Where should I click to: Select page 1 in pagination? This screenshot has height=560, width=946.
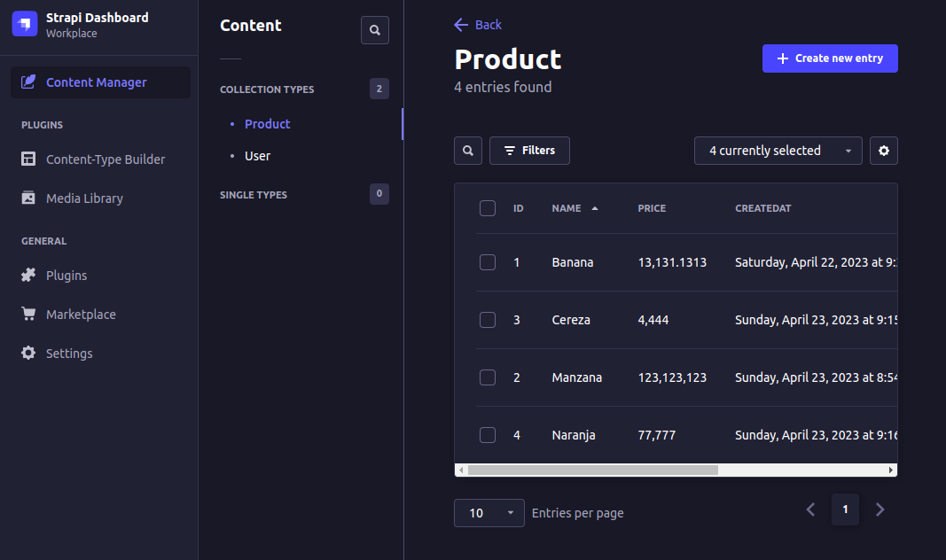point(845,509)
